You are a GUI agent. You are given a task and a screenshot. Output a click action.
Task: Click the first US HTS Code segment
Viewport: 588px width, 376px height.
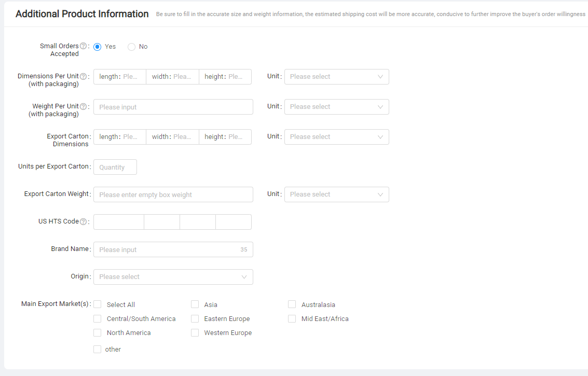(x=119, y=222)
